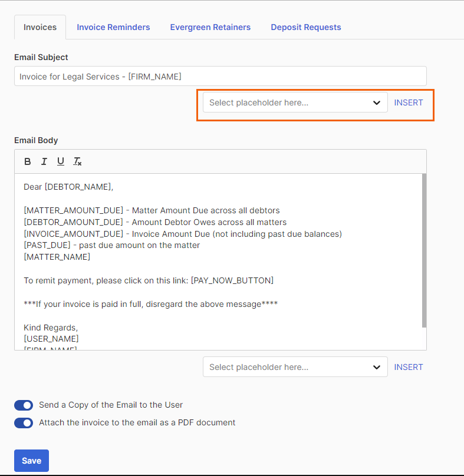Click the 'Kind Regards,' line

pyautogui.click(x=51, y=328)
